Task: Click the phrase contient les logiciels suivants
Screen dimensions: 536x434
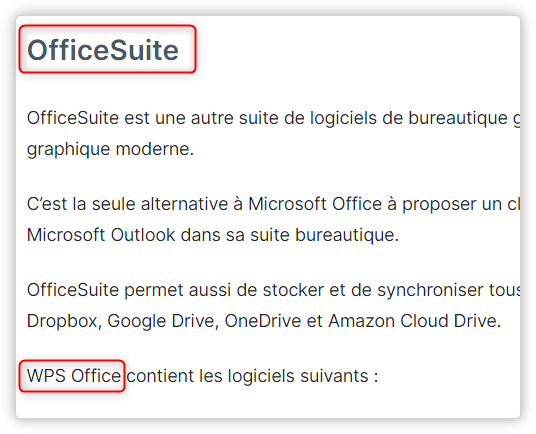Action: (252, 376)
